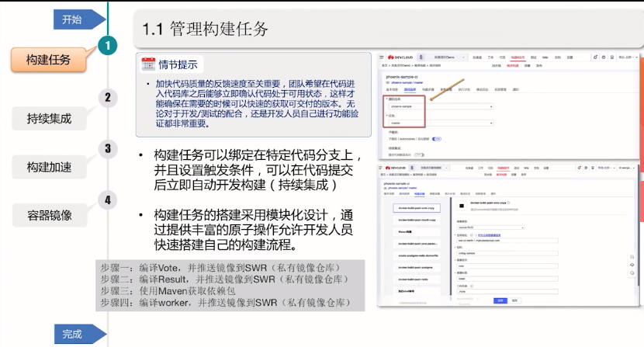Image resolution: width=644 pixels, height=347 pixels.
Task: Open region dropdown in lower screenshot header
Action: click(606, 168)
